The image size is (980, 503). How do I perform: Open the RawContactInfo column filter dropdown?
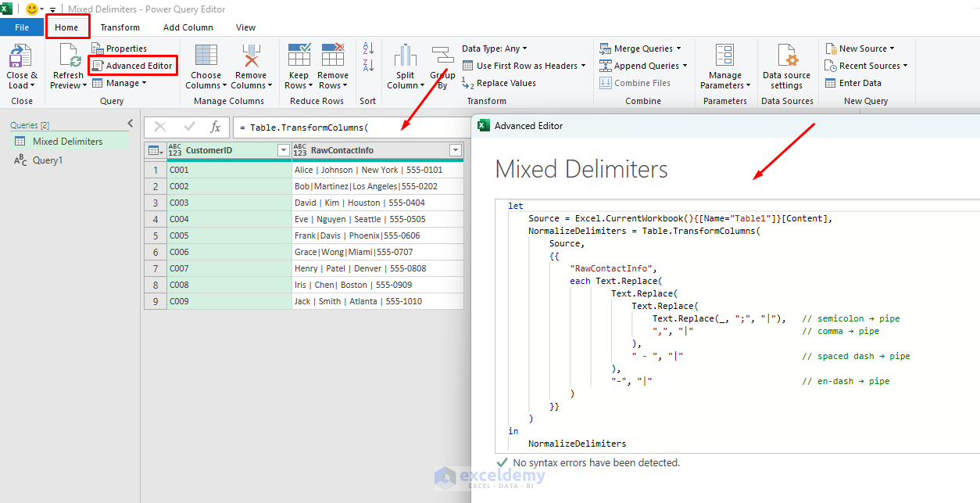tap(456, 150)
